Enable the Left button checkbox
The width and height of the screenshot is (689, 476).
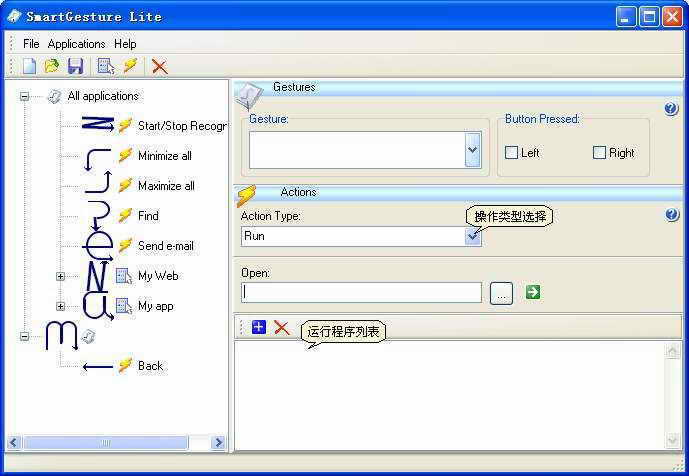(512, 153)
